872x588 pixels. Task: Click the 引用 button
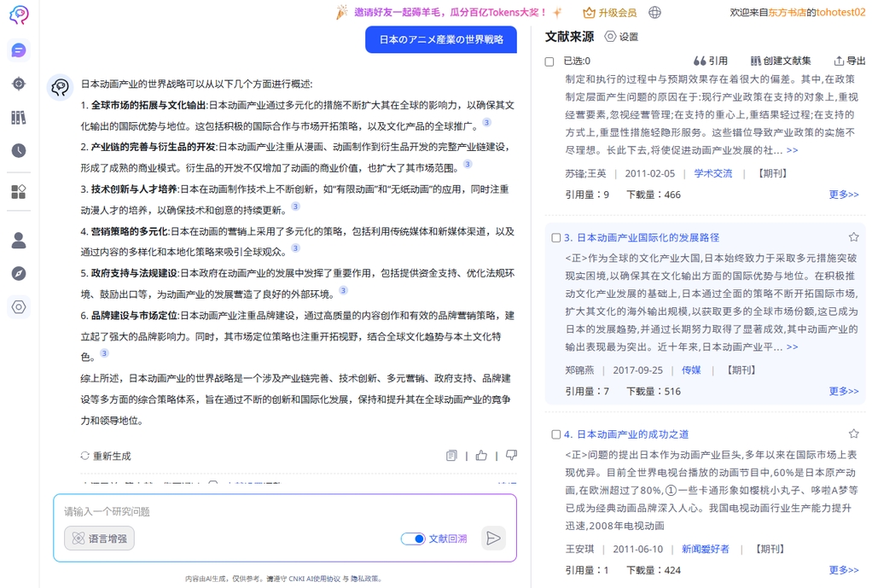pos(711,61)
